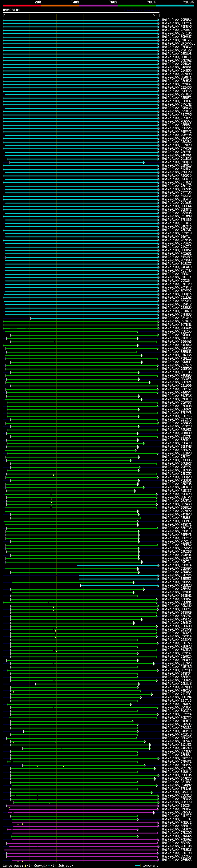The height and width of the screenshot is (868, 197).
Task: Select hit label UniRef100_P26162
Action: click(177, 389)
